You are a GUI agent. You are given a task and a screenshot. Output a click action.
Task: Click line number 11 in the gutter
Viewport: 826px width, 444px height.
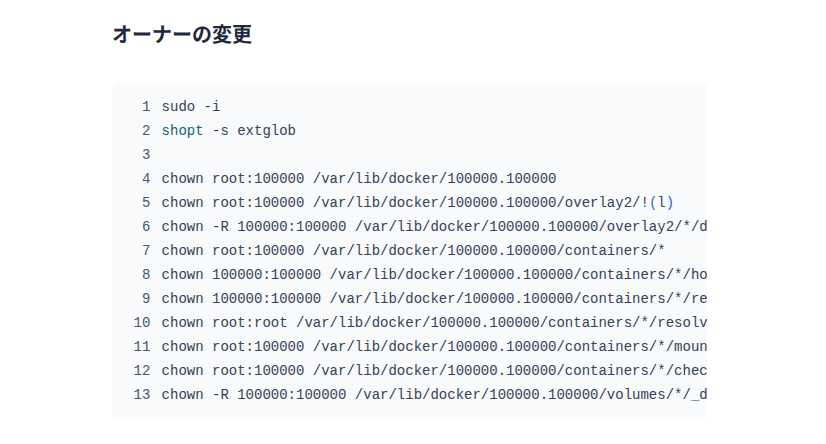pyautogui.click(x=142, y=346)
